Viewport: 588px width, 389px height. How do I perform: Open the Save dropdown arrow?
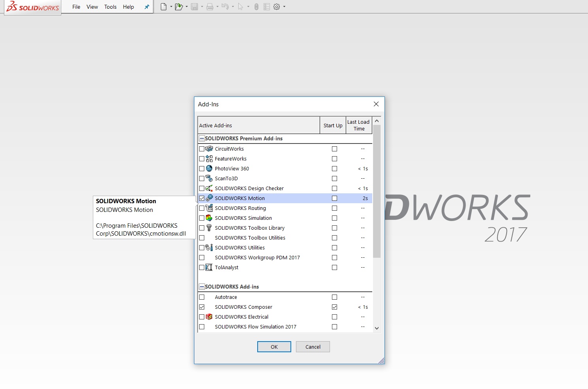click(x=202, y=7)
